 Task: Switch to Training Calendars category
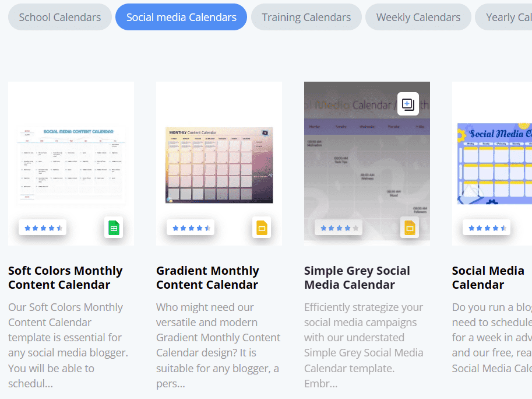pyautogui.click(x=306, y=17)
